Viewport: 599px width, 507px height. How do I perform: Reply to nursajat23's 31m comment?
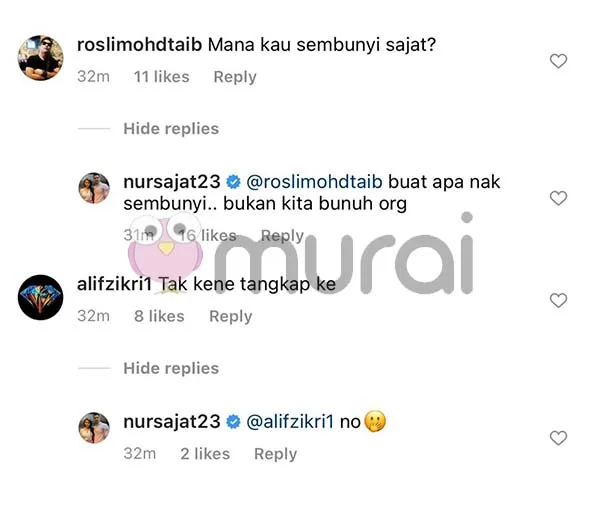282,235
